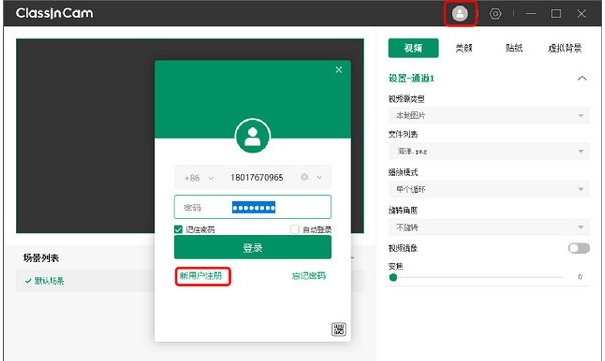Expand the saved phone numbers dropdown arrow
Screen dimensions: 605x361
pos(319,177)
